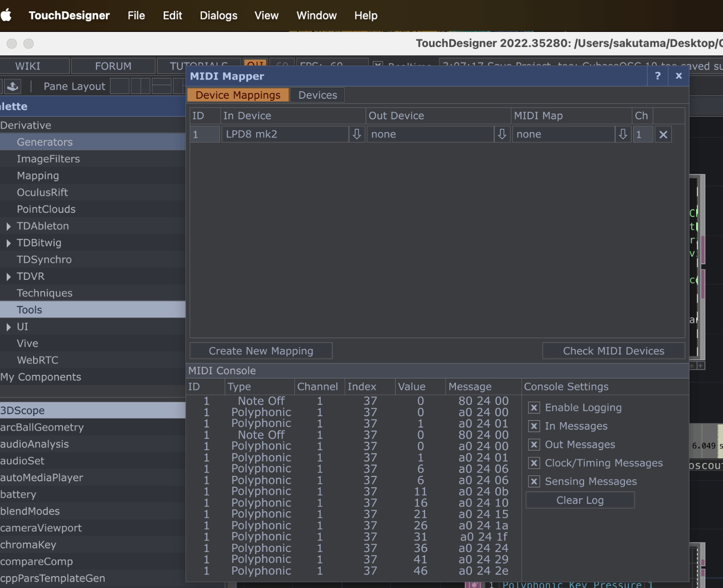Select the Vive palette folder
The height and width of the screenshot is (588, 723).
pyautogui.click(x=92, y=343)
